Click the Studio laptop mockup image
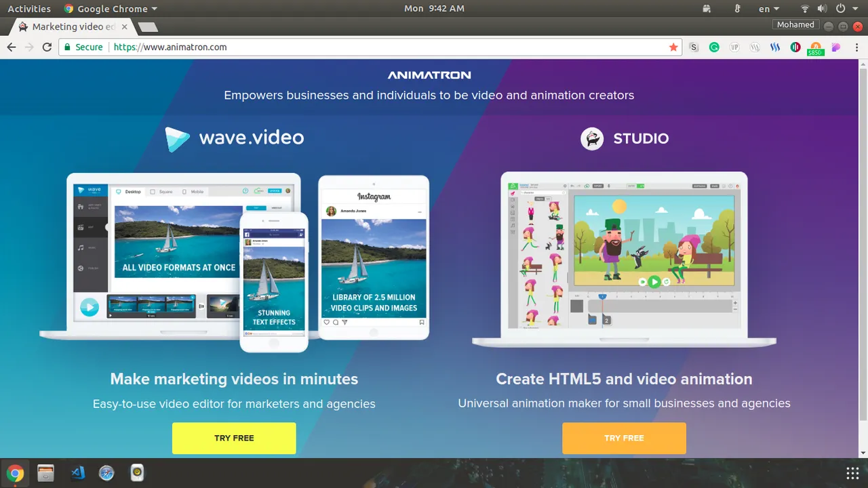The width and height of the screenshot is (868, 488). pos(624,260)
